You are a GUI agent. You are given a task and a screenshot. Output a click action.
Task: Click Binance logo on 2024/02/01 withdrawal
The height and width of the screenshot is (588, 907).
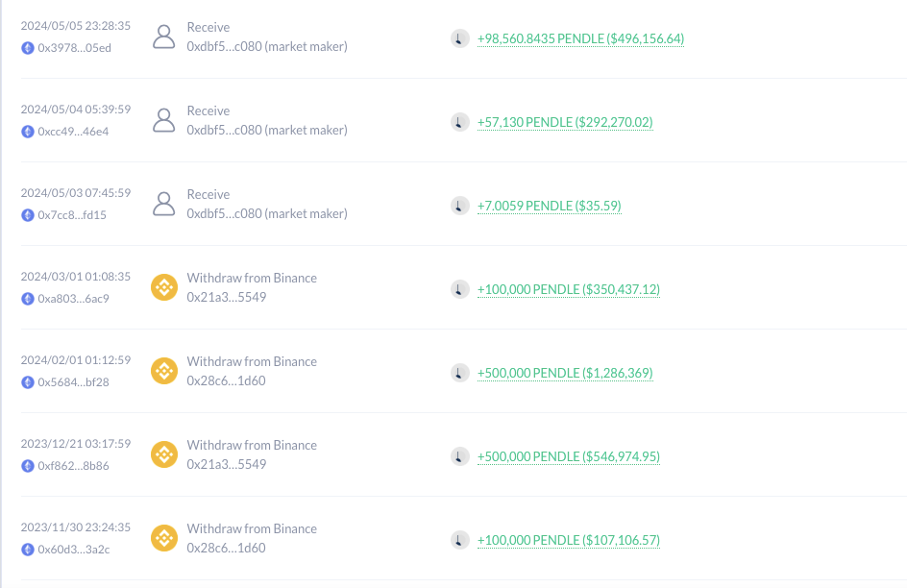point(164,371)
